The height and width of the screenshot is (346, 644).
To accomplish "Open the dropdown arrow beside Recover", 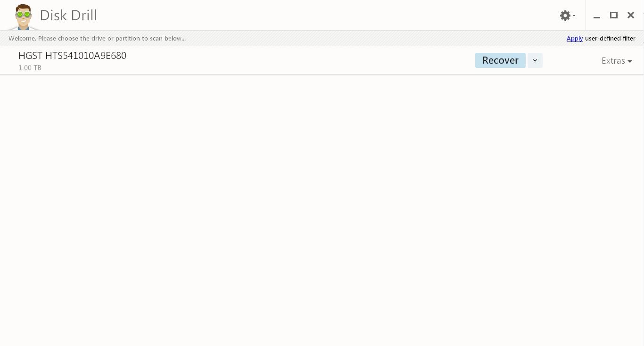I will 535,60.
